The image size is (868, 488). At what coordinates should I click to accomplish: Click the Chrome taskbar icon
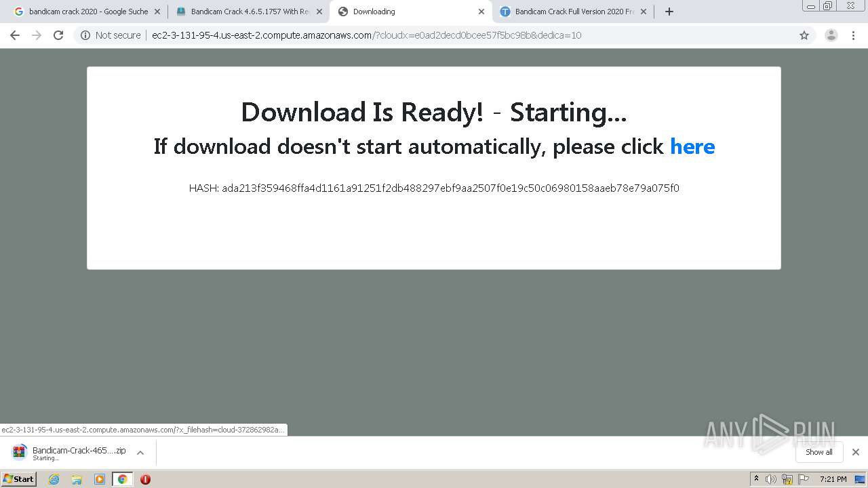(122, 479)
